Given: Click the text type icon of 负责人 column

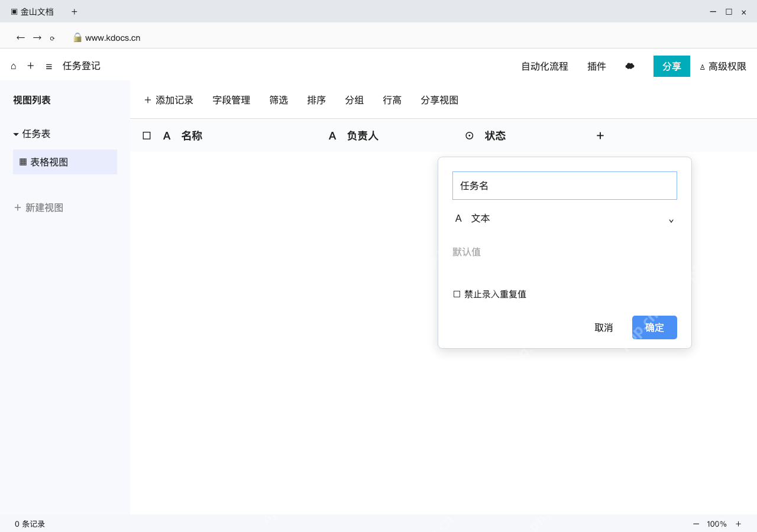Looking at the screenshot, I should (x=332, y=136).
